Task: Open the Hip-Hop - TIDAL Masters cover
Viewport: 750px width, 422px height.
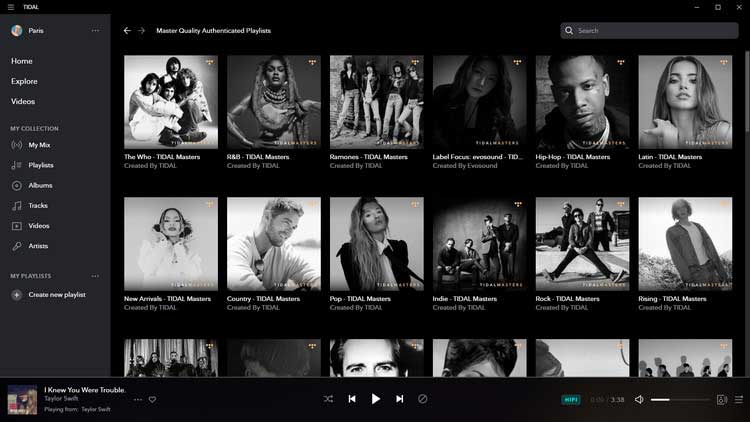Action: (x=582, y=102)
